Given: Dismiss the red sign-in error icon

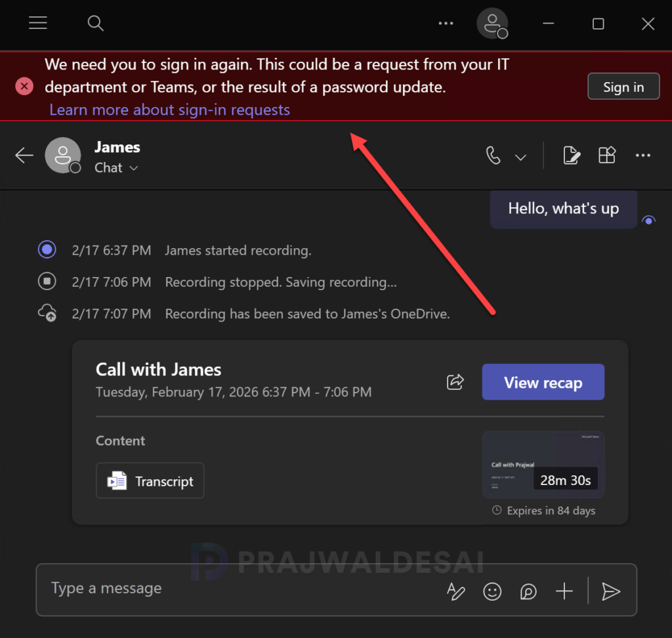Looking at the screenshot, I should coord(24,87).
